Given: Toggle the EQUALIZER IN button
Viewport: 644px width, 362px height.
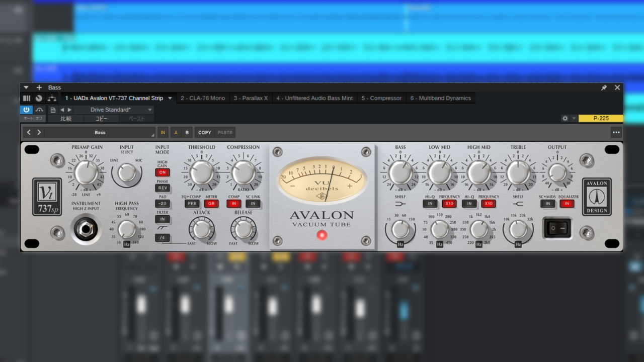Looking at the screenshot, I should pyautogui.click(x=567, y=204).
